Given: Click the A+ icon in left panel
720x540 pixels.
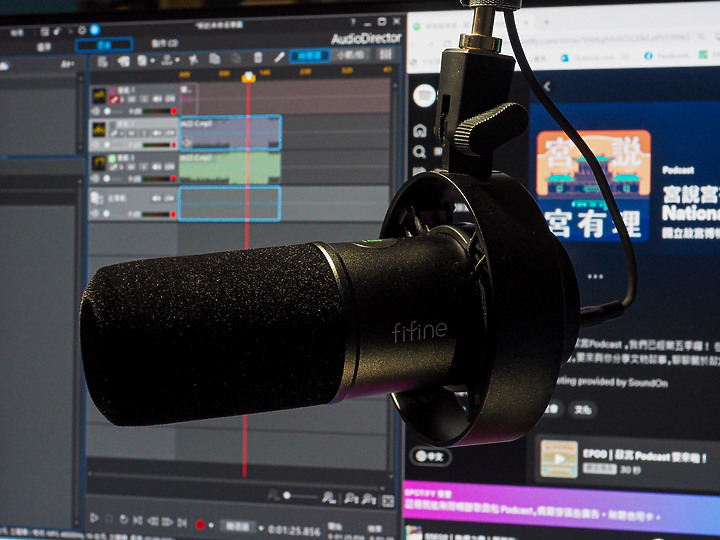Looking at the screenshot, I should (x=68, y=64).
